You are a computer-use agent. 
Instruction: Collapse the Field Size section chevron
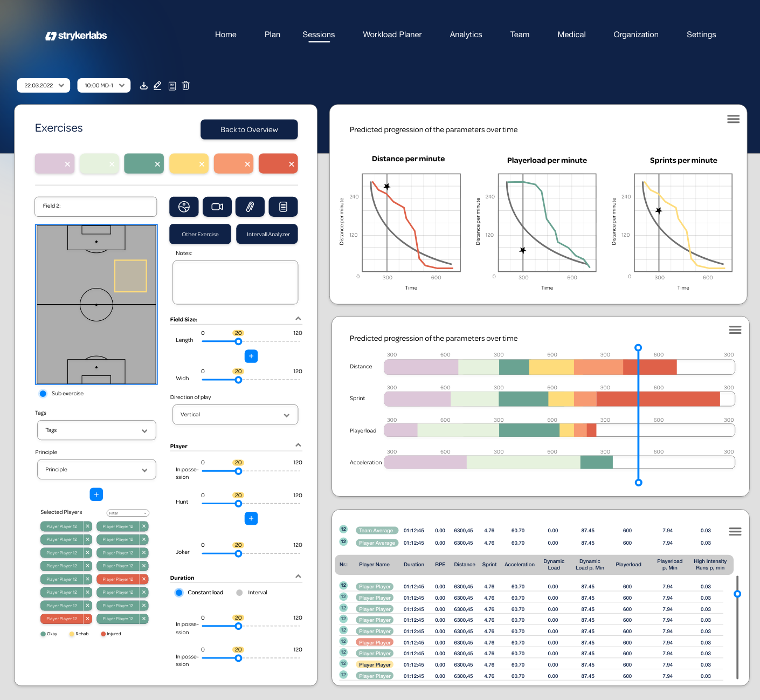[x=298, y=319]
